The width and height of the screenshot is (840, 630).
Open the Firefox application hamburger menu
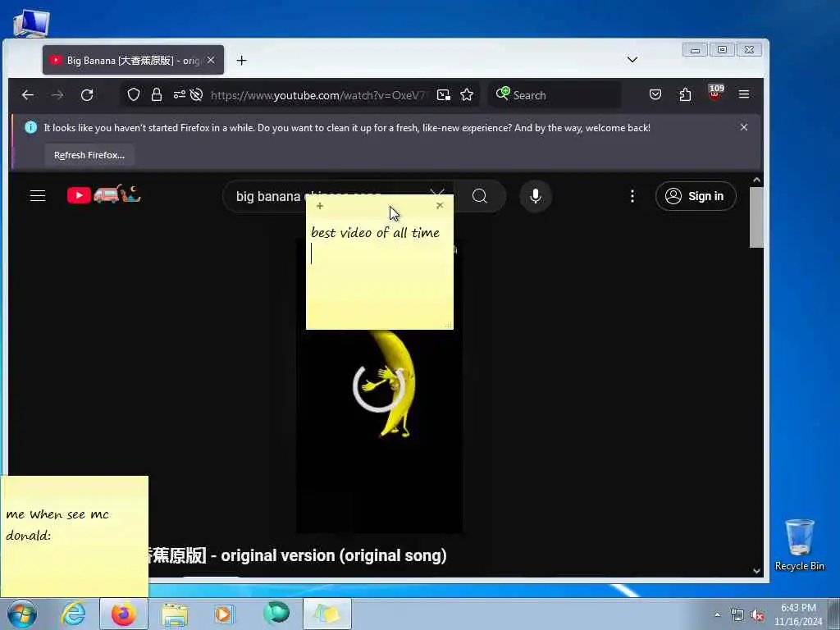click(744, 94)
